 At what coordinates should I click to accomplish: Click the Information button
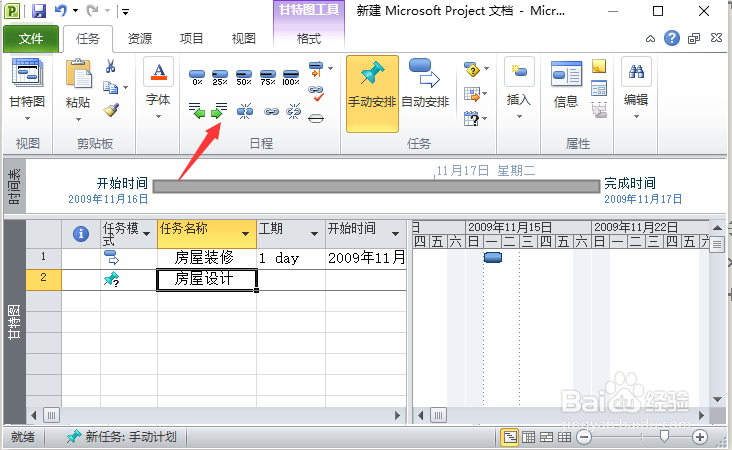pyautogui.click(x=566, y=84)
